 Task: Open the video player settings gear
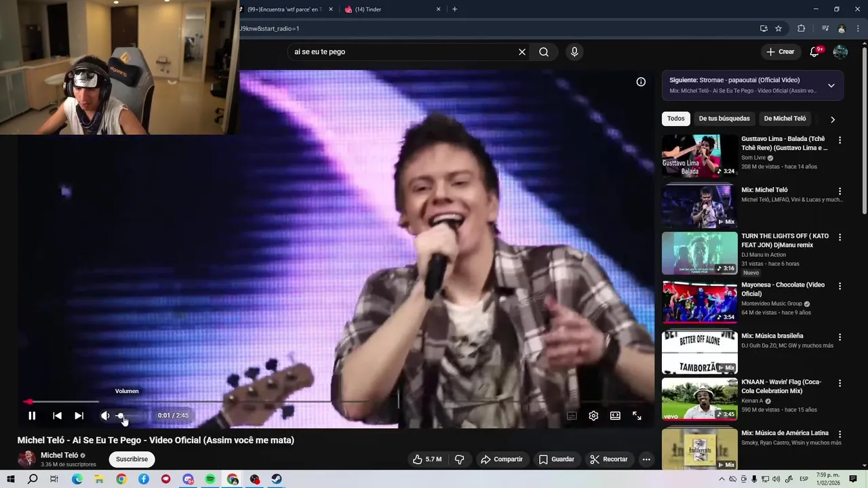tap(593, 415)
